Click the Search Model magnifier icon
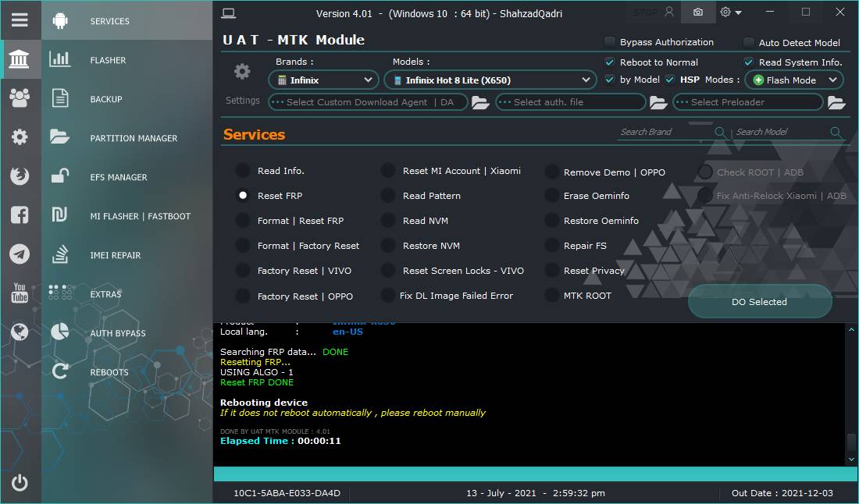 click(836, 133)
